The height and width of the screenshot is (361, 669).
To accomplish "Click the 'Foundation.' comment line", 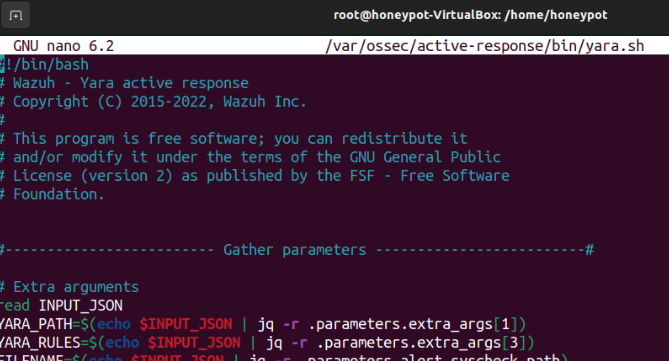I will (52, 194).
